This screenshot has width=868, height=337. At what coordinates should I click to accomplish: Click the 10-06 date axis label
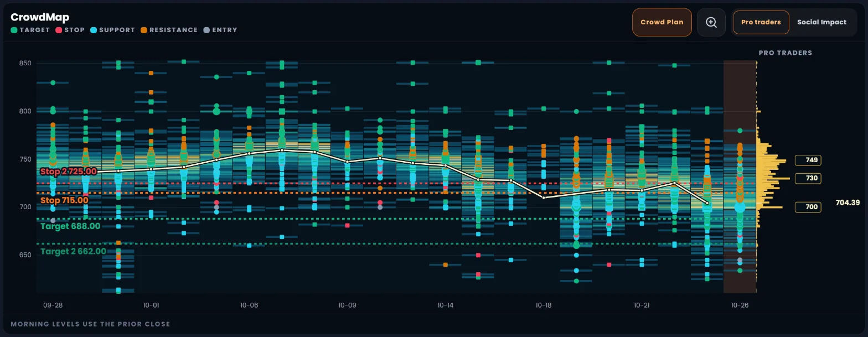pyautogui.click(x=249, y=305)
